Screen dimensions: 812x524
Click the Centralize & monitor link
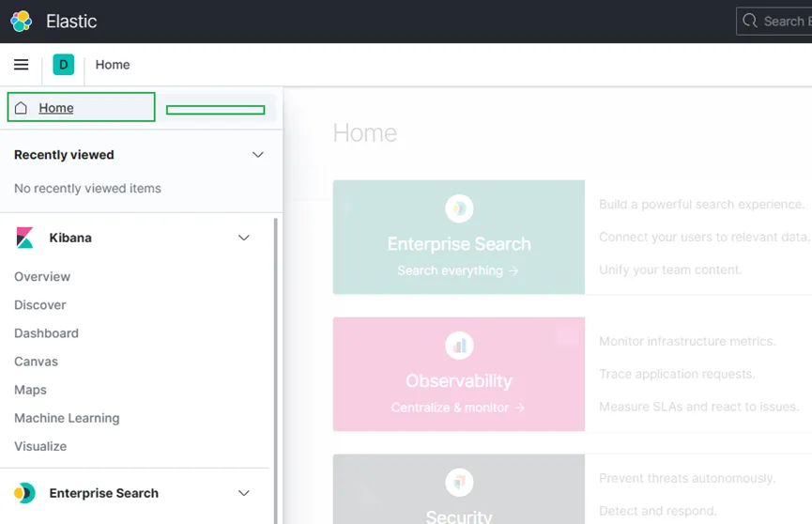(458, 408)
